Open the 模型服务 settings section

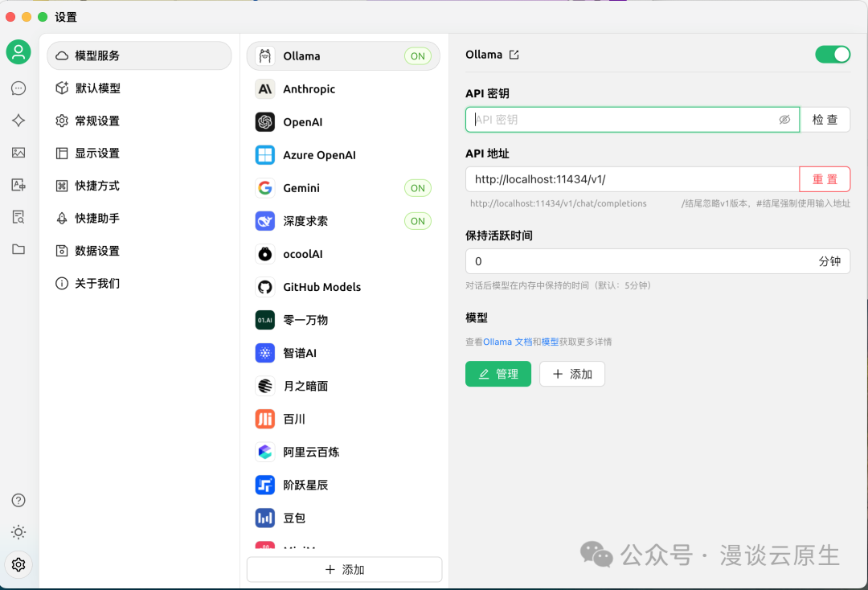tap(140, 55)
